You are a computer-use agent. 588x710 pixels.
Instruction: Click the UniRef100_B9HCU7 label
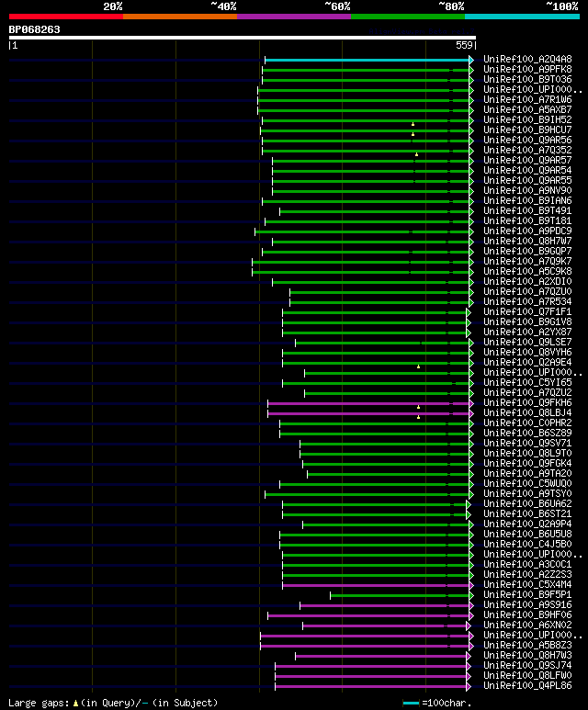click(527, 130)
